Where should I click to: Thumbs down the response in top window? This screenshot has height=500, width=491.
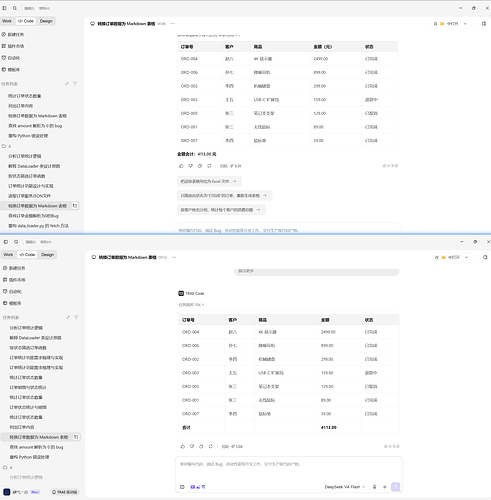[x=191, y=166]
